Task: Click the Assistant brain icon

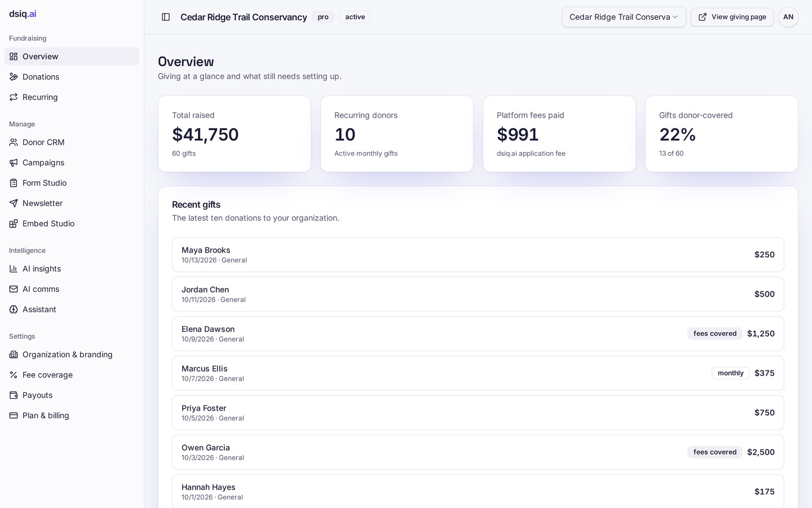Action: point(14,309)
